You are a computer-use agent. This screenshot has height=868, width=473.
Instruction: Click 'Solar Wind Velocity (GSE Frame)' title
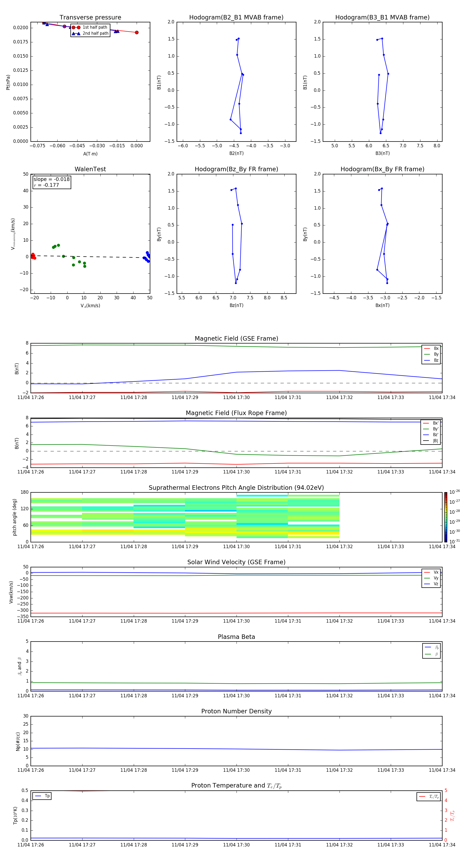tap(236, 562)
